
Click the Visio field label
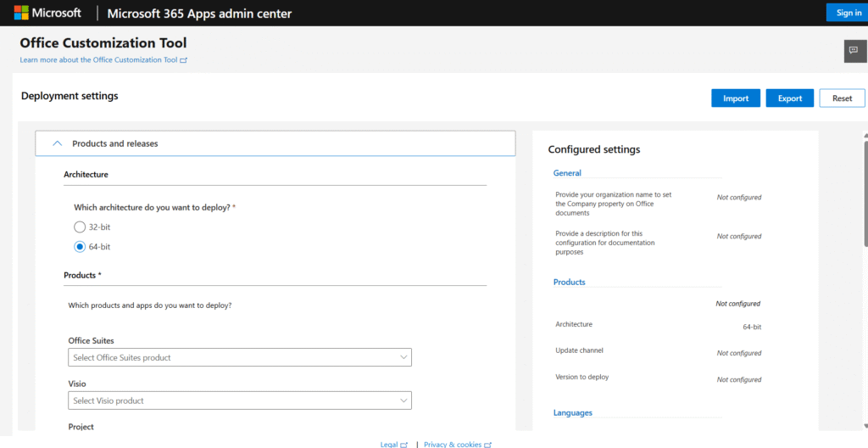point(77,384)
